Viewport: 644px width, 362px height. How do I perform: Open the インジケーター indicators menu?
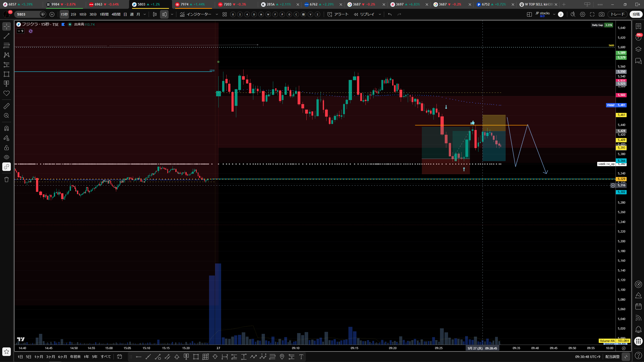196,14
